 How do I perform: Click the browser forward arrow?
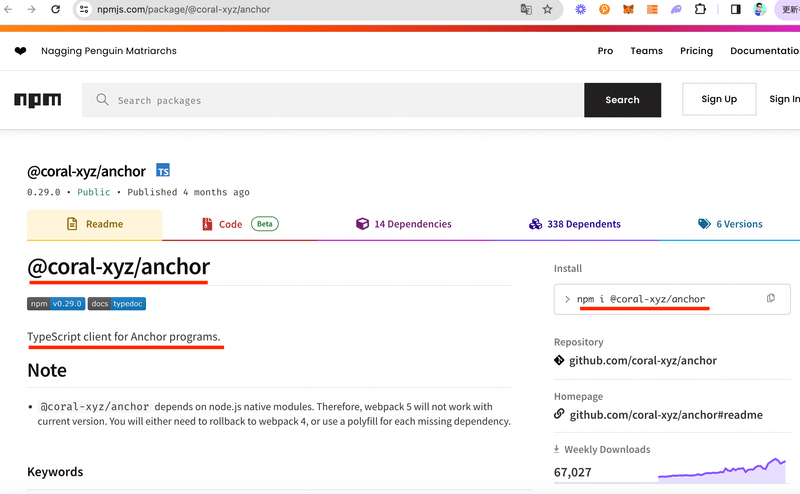pyautogui.click(x=32, y=9)
